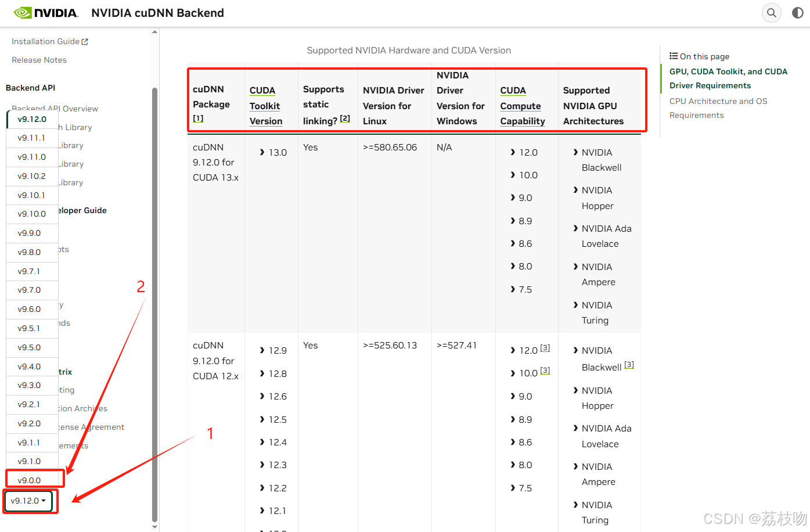The width and height of the screenshot is (810, 532).
Task: Select version v9.10.0 from the list
Action: click(32, 214)
